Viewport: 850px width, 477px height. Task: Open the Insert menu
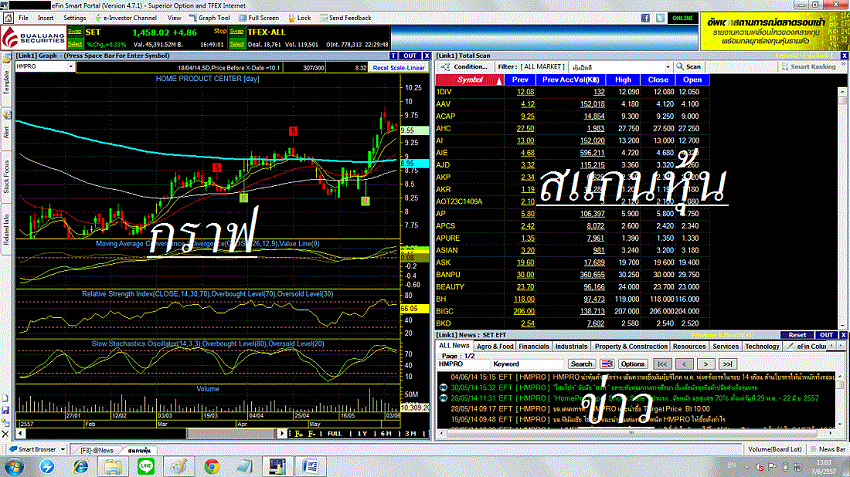tap(46, 18)
